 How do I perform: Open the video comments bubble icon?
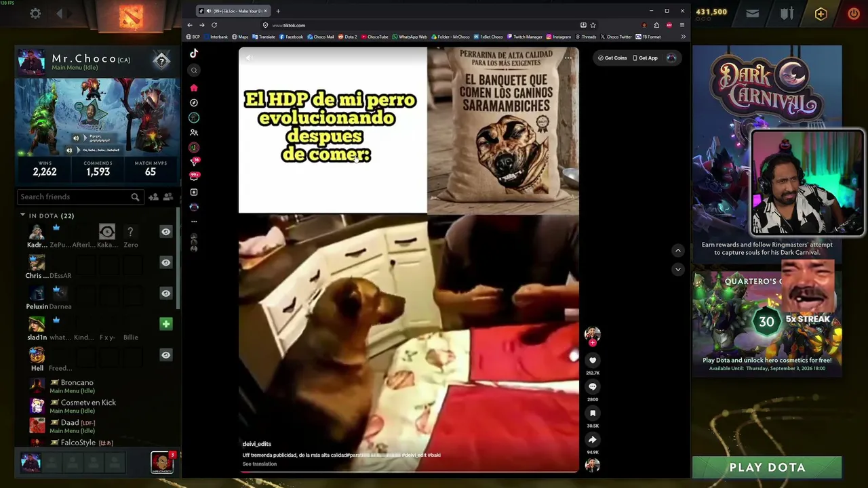[x=592, y=386]
